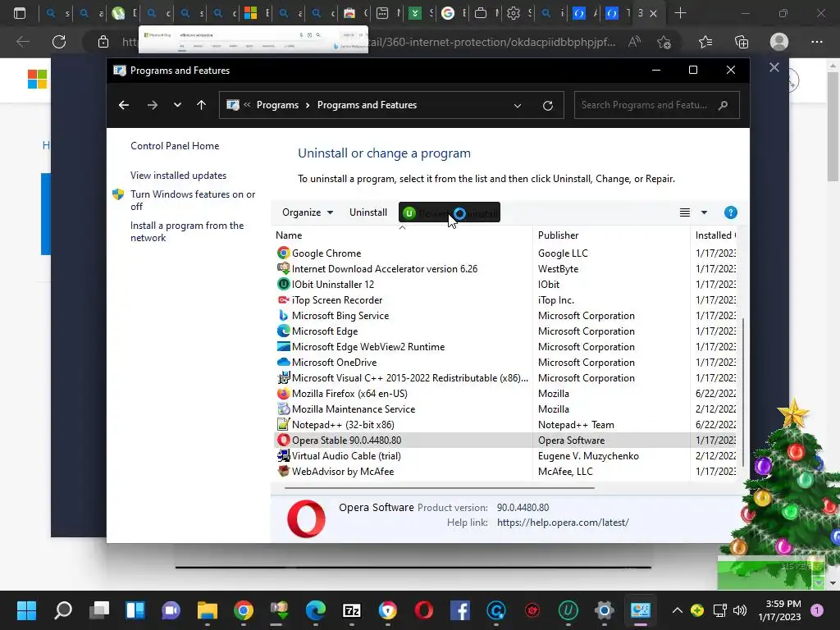This screenshot has height=630, width=840.
Task: Open the Control Panel Home link
Action: pos(175,146)
